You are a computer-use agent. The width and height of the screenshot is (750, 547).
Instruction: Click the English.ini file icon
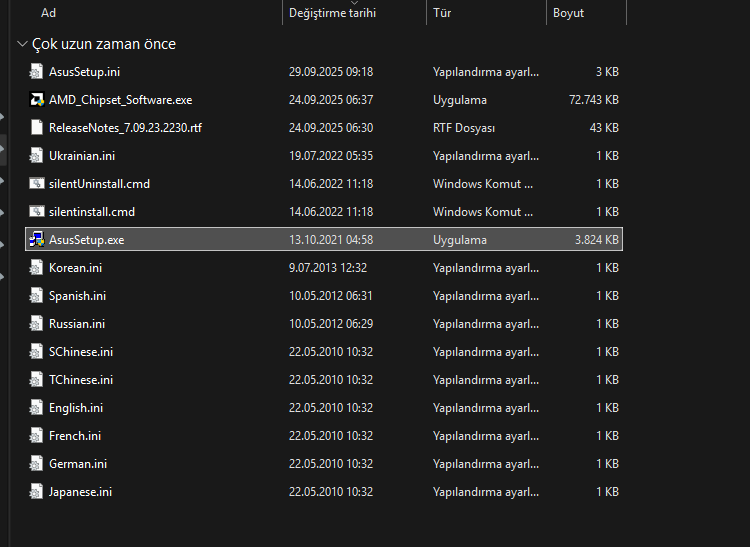pyautogui.click(x=36, y=408)
